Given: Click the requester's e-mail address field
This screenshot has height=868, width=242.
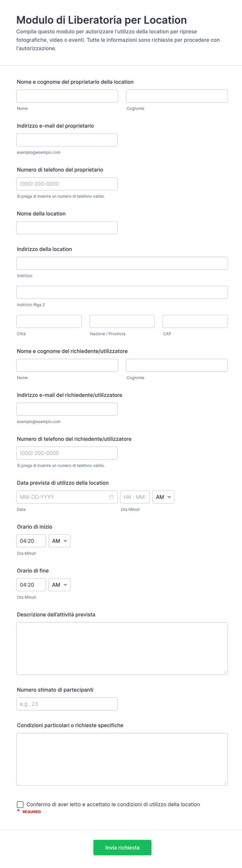Looking at the screenshot, I should [x=67, y=409].
